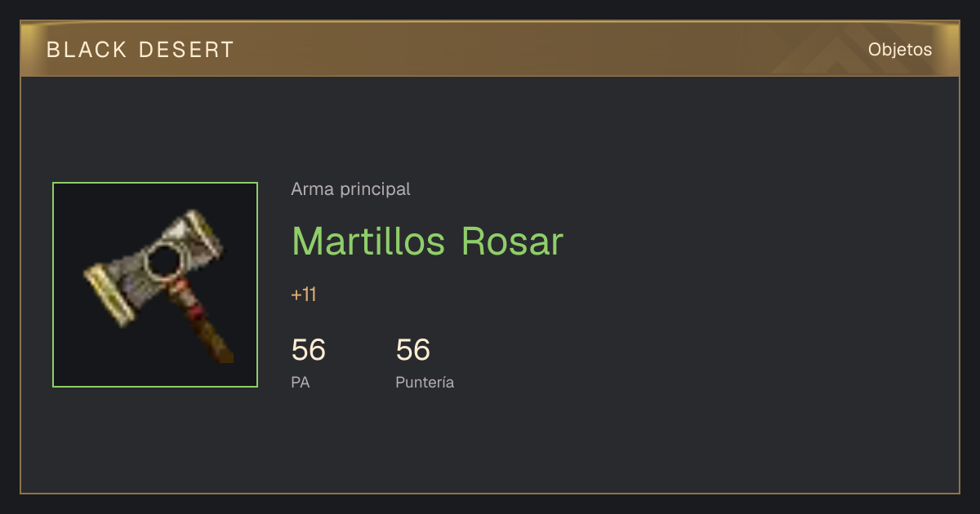The width and height of the screenshot is (980, 514).
Task: Click the green-bordered item thumbnail frame
Action: coord(155,285)
